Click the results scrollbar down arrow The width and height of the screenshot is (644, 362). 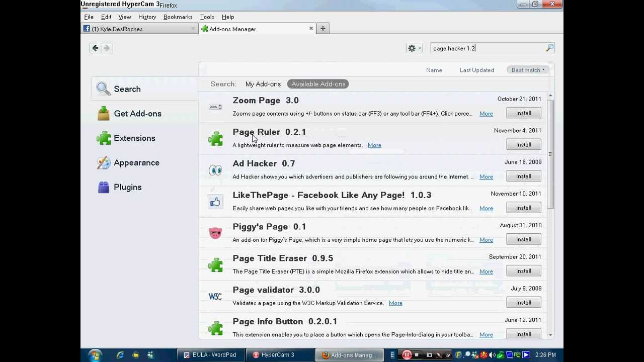(x=550, y=335)
